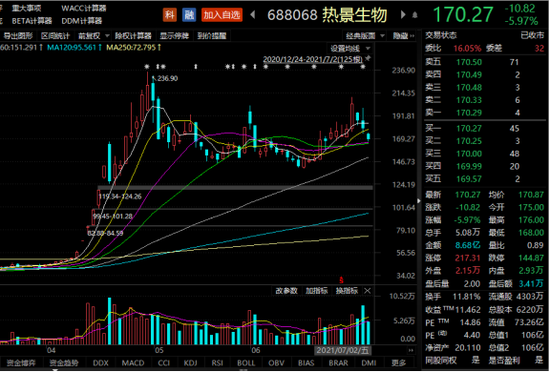Click 换指标 to switch indicator
This screenshot has width=550, height=372.
coord(347,291)
